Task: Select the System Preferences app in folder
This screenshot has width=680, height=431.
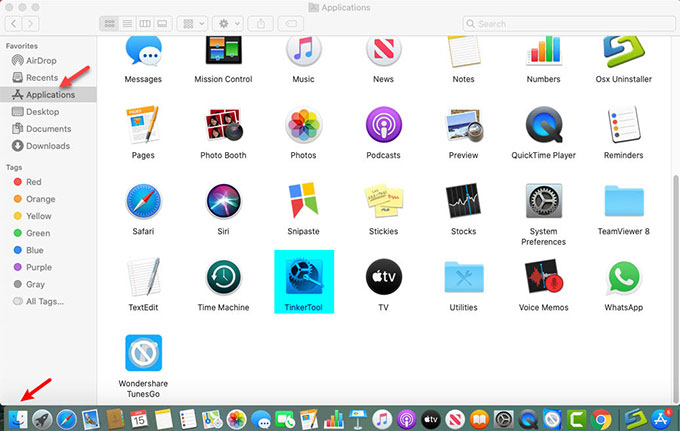Action: coord(543,201)
